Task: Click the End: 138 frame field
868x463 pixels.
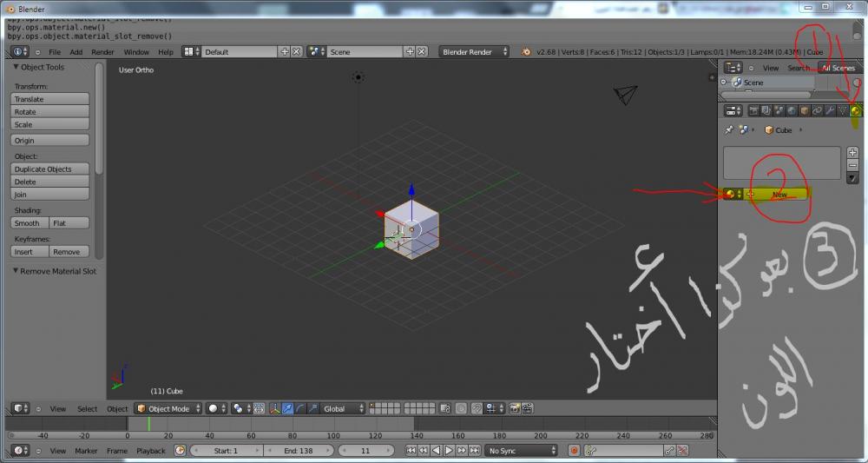Action: tap(299, 451)
